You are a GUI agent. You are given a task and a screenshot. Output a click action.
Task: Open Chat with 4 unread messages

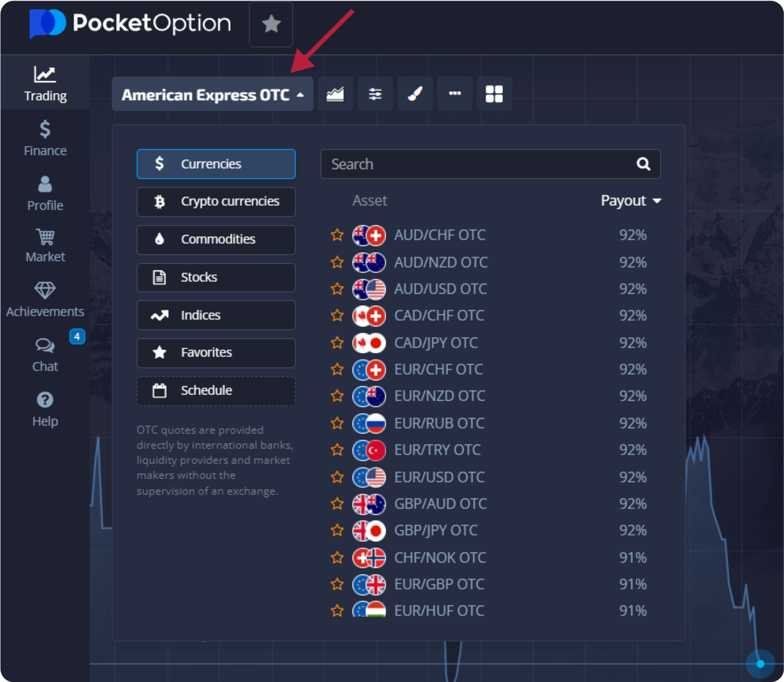click(45, 354)
